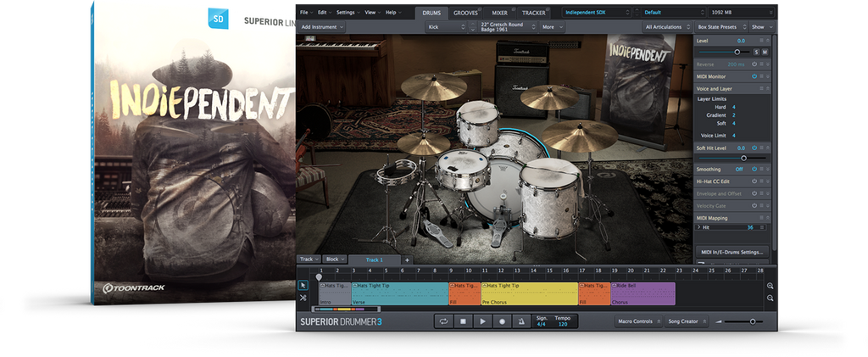This screenshot has height=357, width=868.
Task: Open the 22" Gretsch Round Badge 1961 drum selector
Action: click(x=507, y=26)
